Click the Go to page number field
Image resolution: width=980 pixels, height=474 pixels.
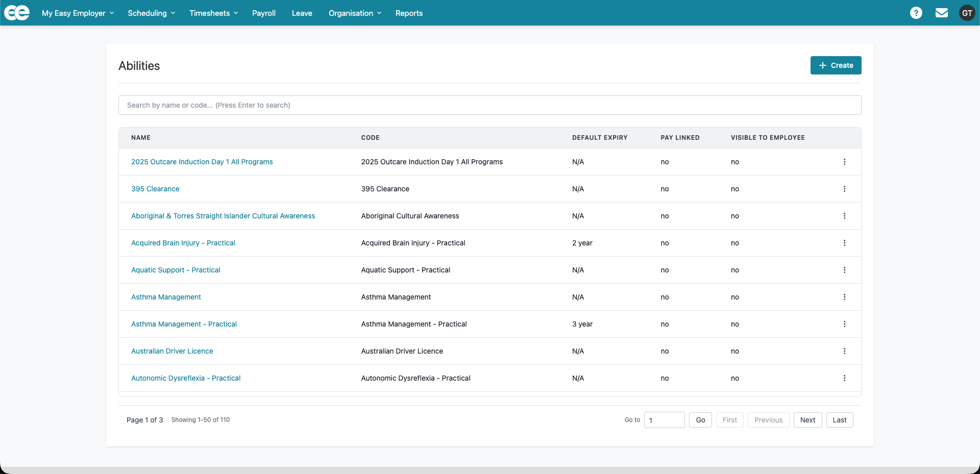(x=665, y=420)
